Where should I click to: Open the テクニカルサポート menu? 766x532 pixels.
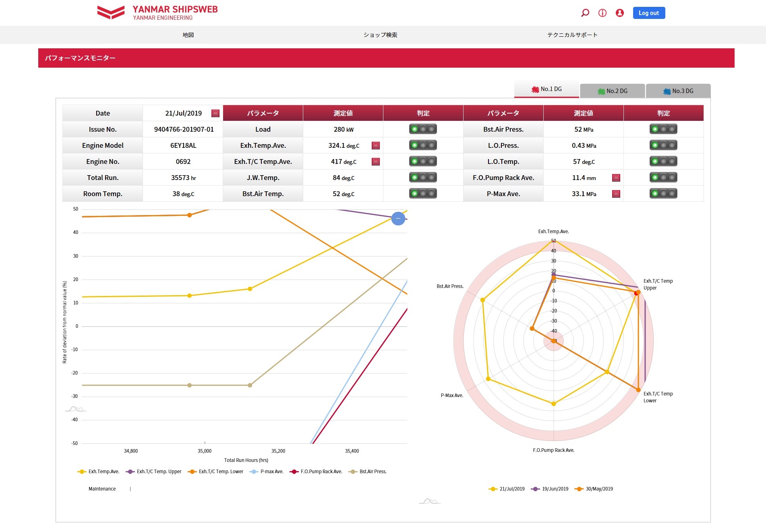pyautogui.click(x=572, y=35)
